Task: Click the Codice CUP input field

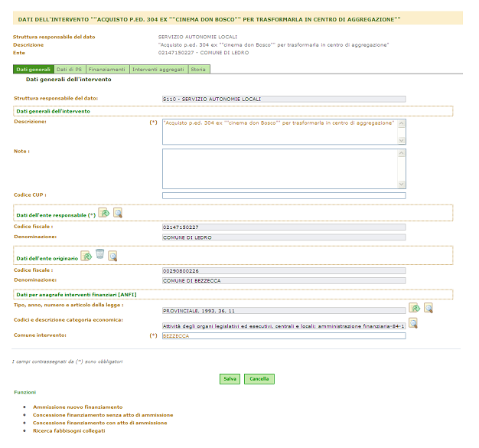Action: (x=284, y=196)
